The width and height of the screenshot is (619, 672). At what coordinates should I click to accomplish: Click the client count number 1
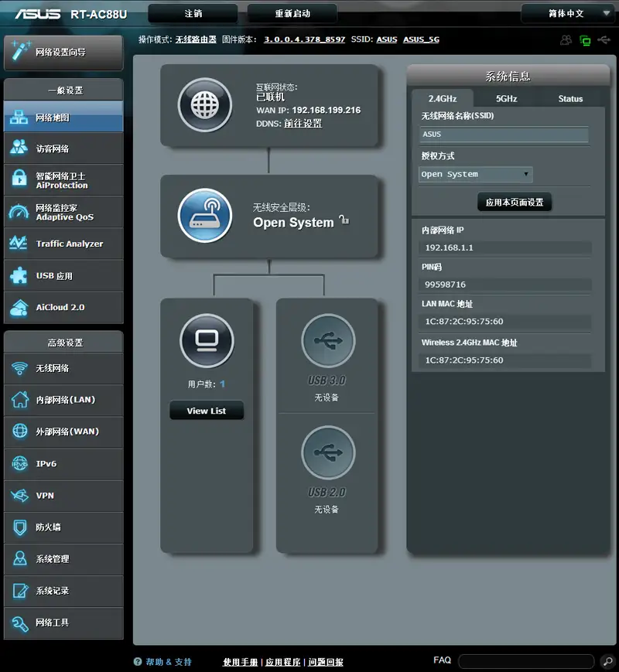coord(222,384)
